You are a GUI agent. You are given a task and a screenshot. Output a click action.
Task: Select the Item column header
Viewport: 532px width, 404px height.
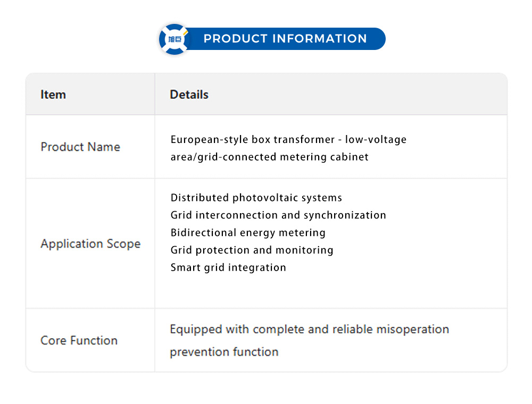[x=53, y=95]
